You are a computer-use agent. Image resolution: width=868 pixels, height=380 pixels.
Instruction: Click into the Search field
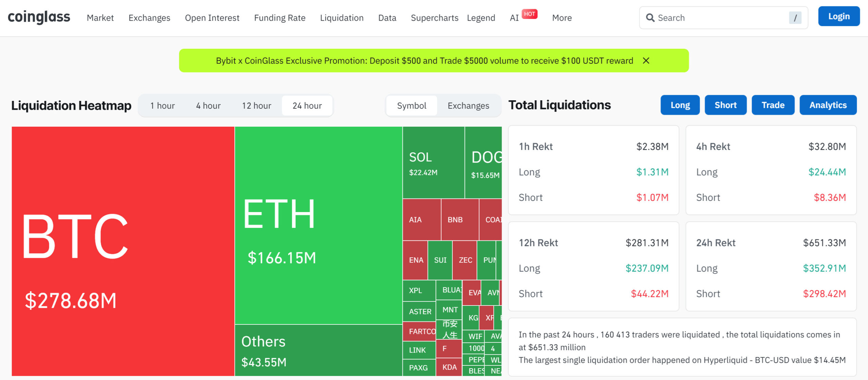coord(719,18)
